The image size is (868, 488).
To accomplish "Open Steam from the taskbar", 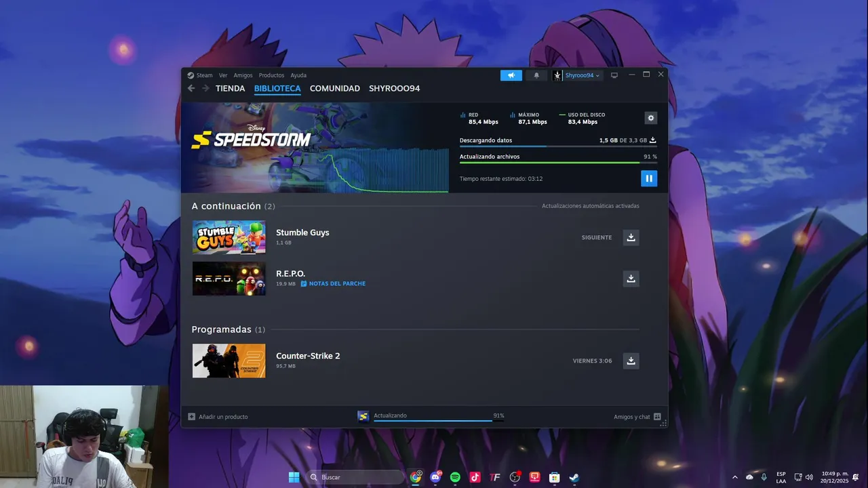I will pyautogui.click(x=574, y=477).
